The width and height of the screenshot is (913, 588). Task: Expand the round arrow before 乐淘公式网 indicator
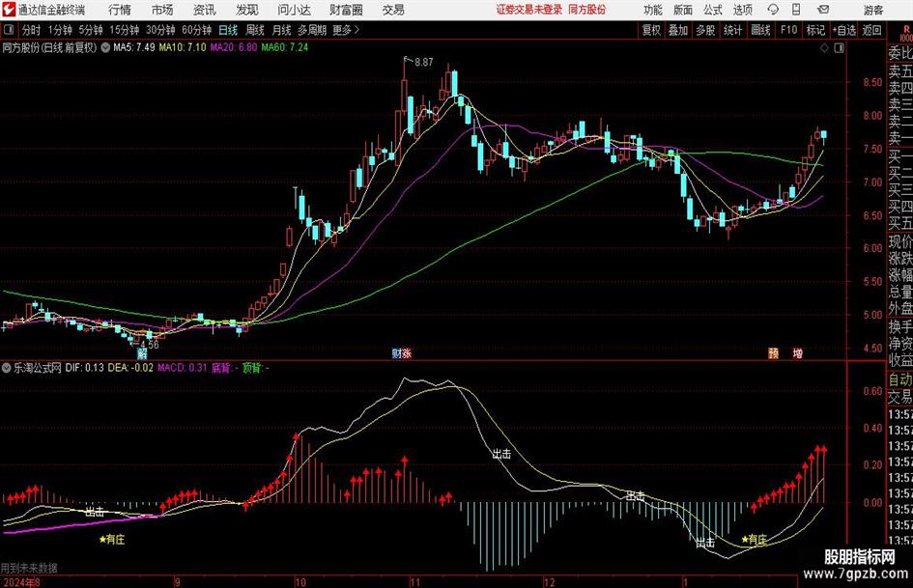(x=7, y=368)
